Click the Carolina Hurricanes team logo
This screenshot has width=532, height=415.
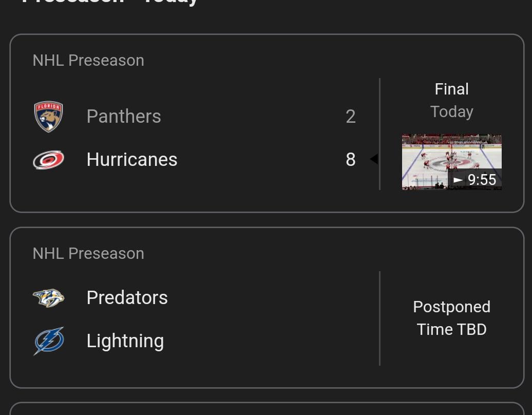tap(48, 160)
